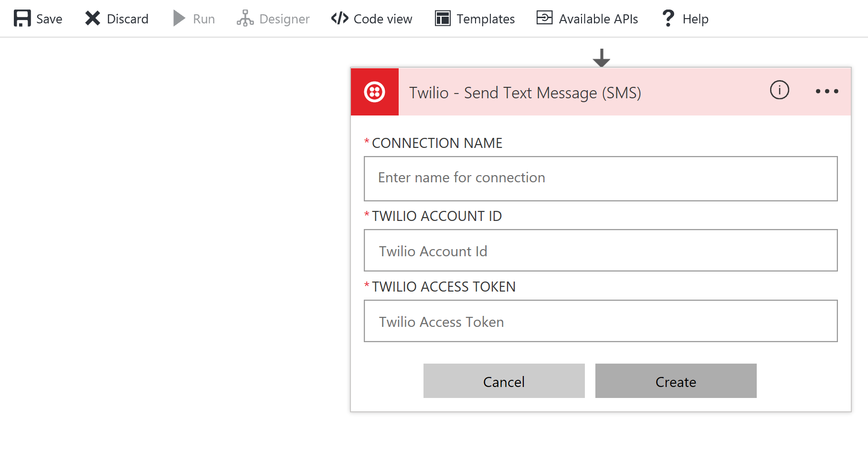Focus the Connection Name input field
Image resolution: width=868 pixels, height=460 pixels.
[601, 178]
